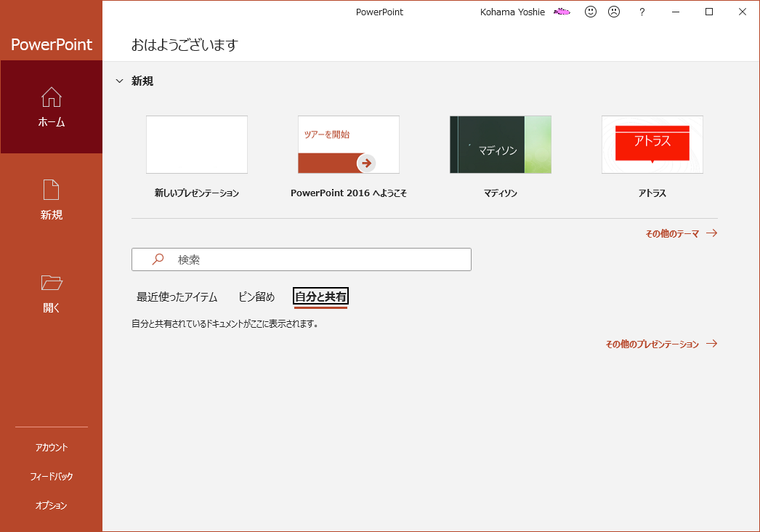
Task: Click the smiley feedback face icon
Action: point(591,12)
